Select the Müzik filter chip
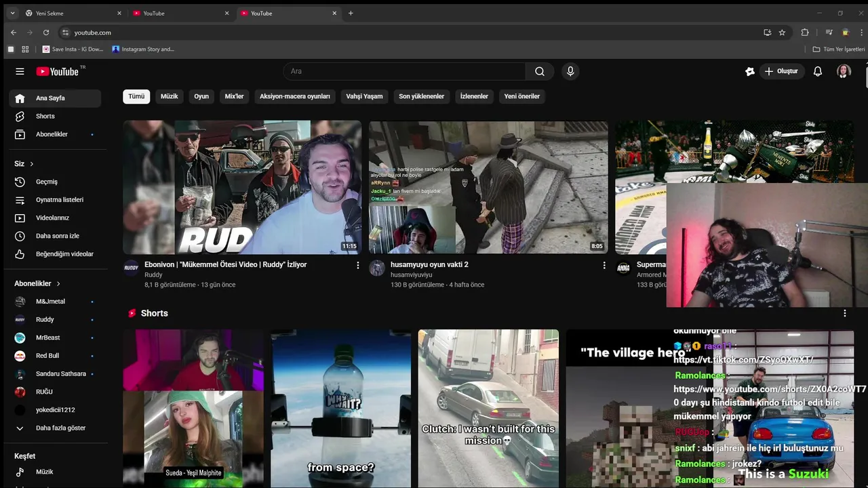 point(170,96)
